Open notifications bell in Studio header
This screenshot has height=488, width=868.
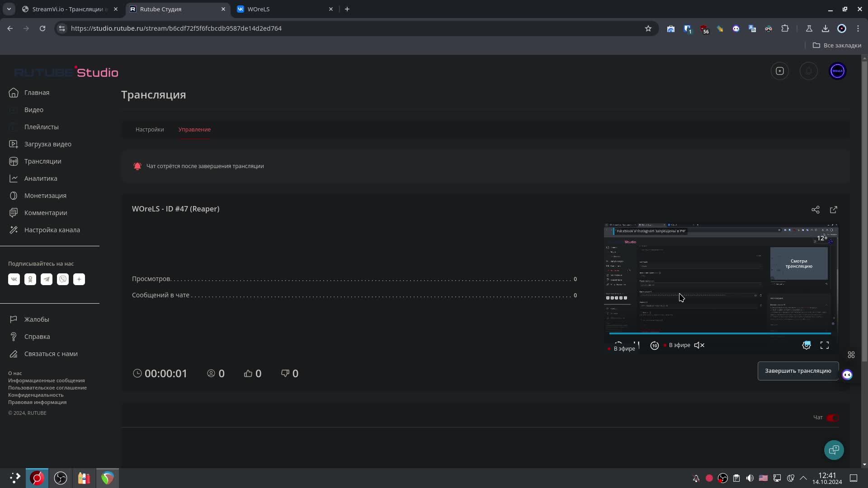809,71
